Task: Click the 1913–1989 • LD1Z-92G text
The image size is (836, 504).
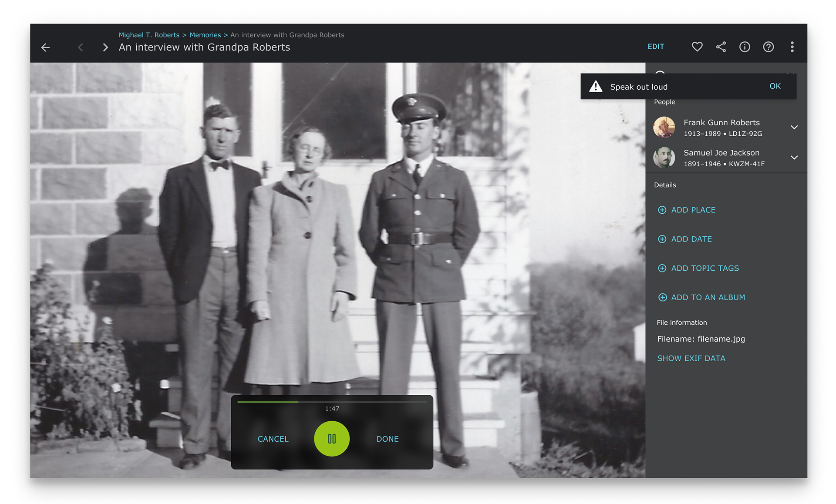Action: tap(723, 134)
